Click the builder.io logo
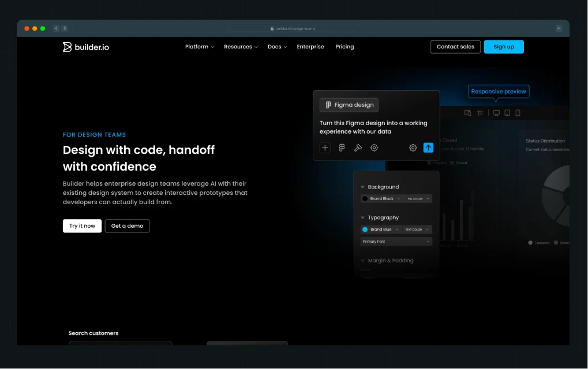The height and width of the screenshot is (369, 588). (x=86, y=47)
